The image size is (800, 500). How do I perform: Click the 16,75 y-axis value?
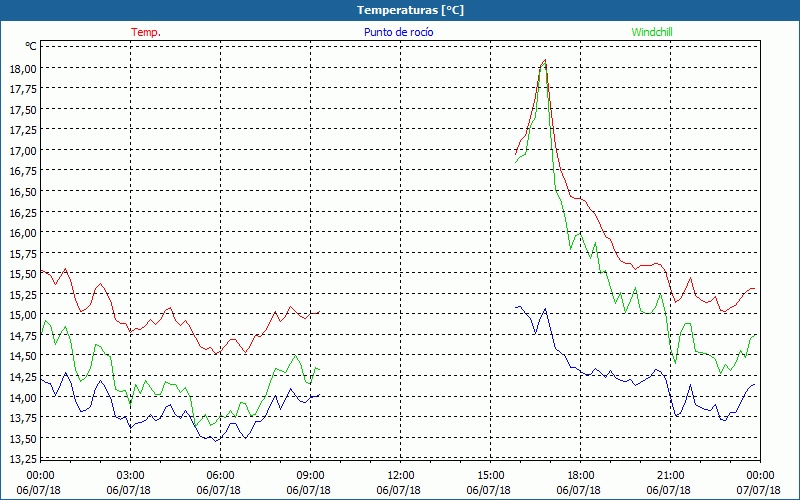tap(23, 171)
